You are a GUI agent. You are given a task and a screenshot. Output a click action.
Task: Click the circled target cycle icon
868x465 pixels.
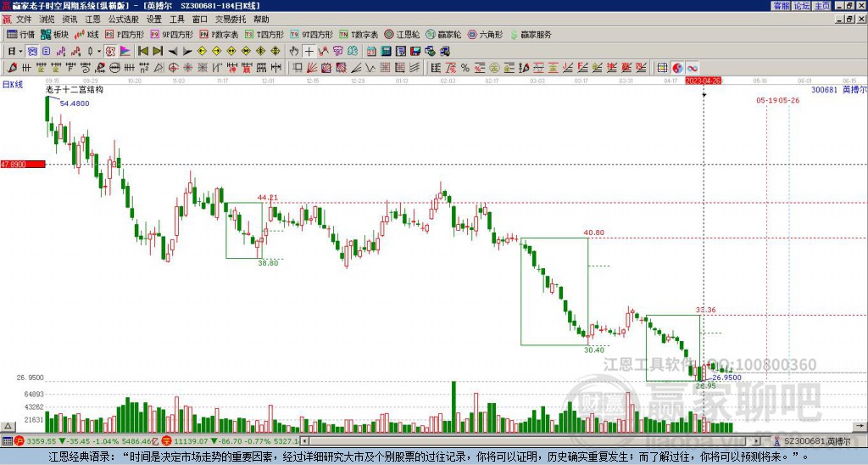click(x=173, y=68)
